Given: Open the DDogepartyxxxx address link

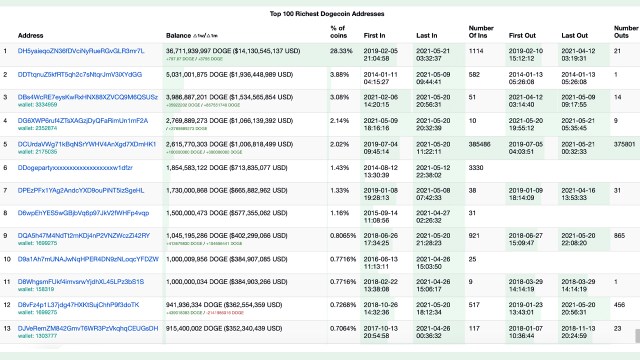Looking at the screenshot, I should pos(75,168).
